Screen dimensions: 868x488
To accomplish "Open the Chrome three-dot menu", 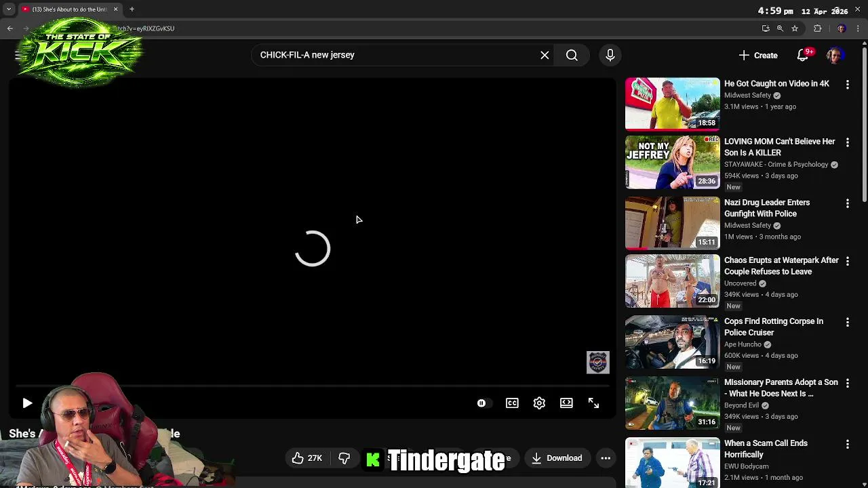I will pyautogui.click(x=858, y=28).
